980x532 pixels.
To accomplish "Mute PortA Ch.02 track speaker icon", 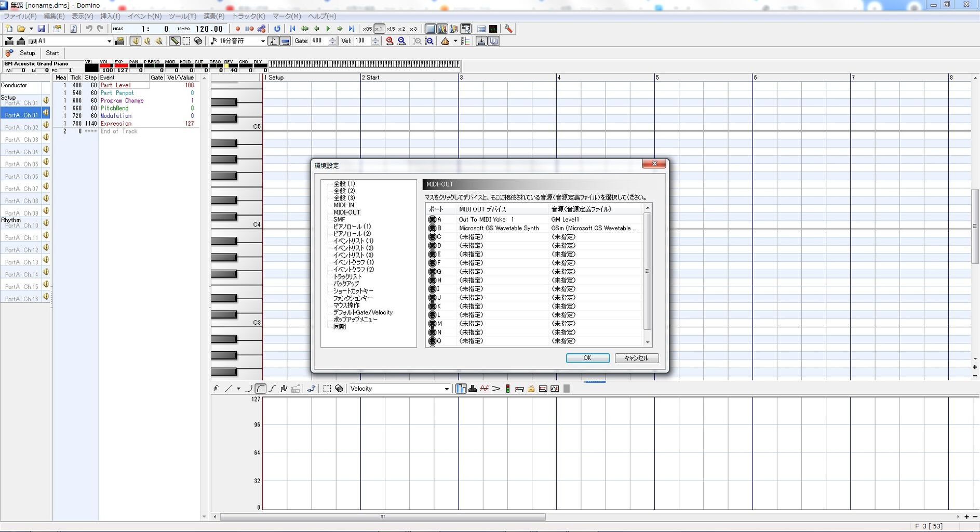I will 46,125.
